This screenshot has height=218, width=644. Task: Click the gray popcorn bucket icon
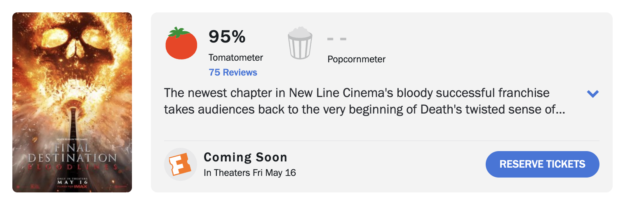click(x=300, y=43)
